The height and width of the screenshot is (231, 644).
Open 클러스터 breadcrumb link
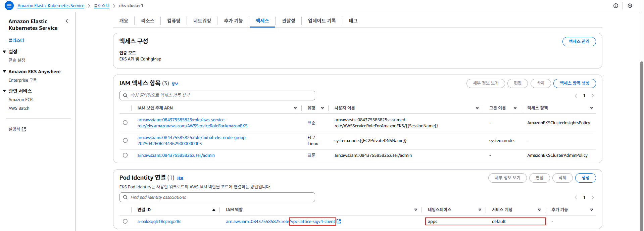click(x=102, y=6)
